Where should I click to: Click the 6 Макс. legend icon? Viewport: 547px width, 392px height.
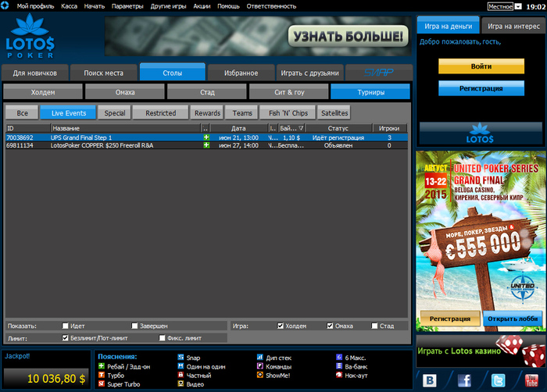339,357
